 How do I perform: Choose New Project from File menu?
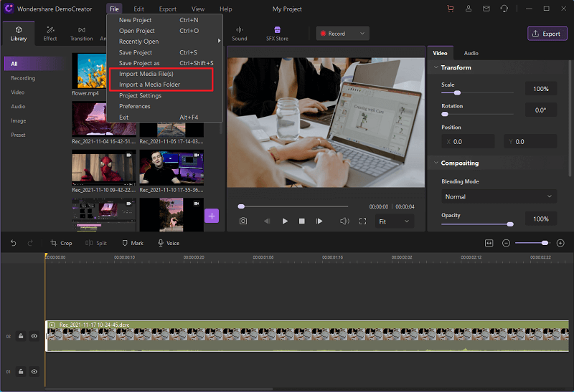pyautogui.click(x=166, y=20)
